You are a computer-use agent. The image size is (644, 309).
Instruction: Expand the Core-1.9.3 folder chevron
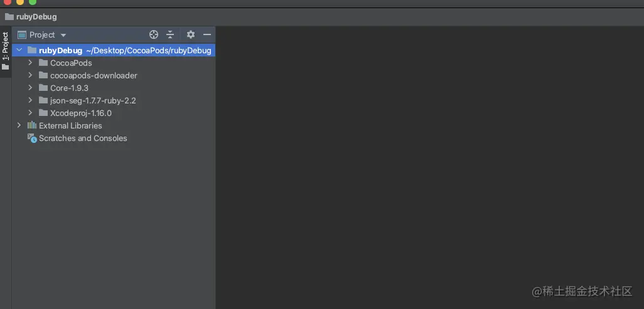click(x=30, y=87)
